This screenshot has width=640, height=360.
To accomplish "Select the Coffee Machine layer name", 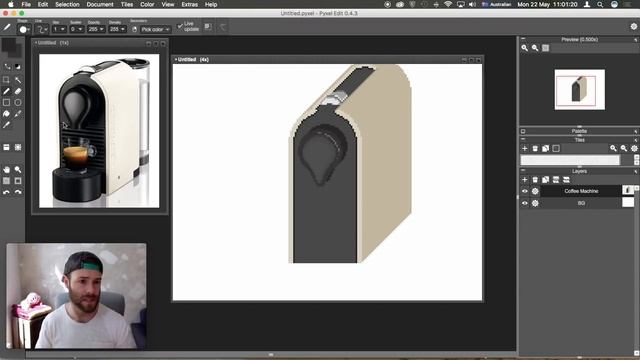I will point(581,191).
